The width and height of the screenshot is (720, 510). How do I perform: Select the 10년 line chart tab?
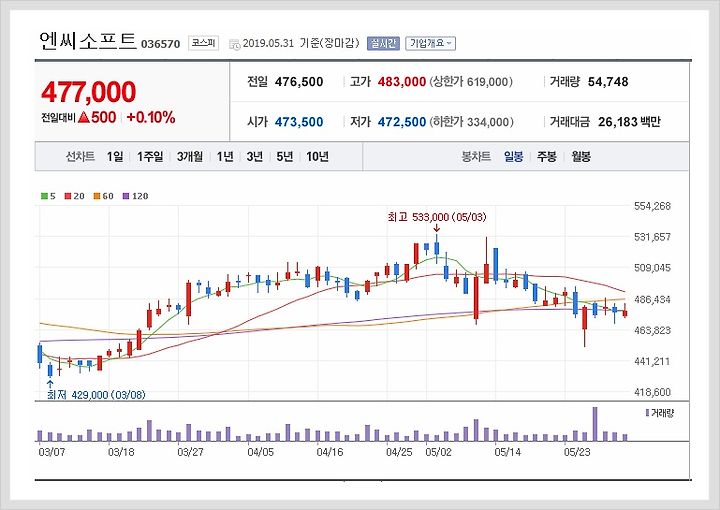317,157
